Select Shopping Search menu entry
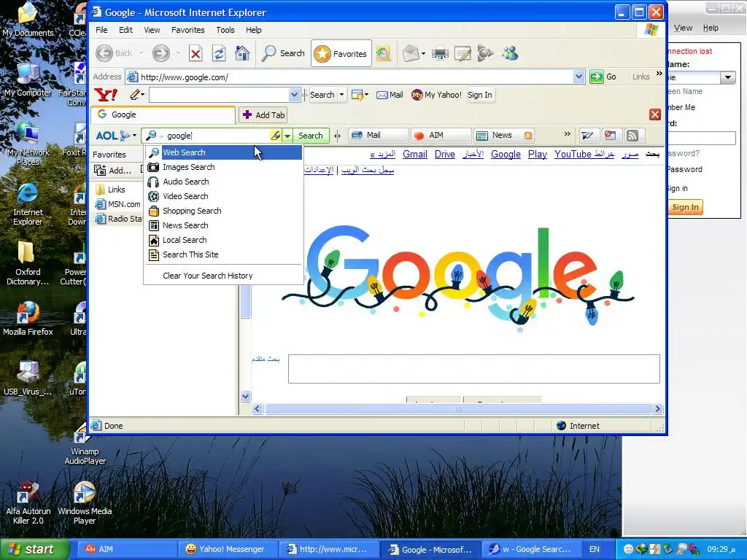This screenshot has width=747, height=560. point(224,211)
